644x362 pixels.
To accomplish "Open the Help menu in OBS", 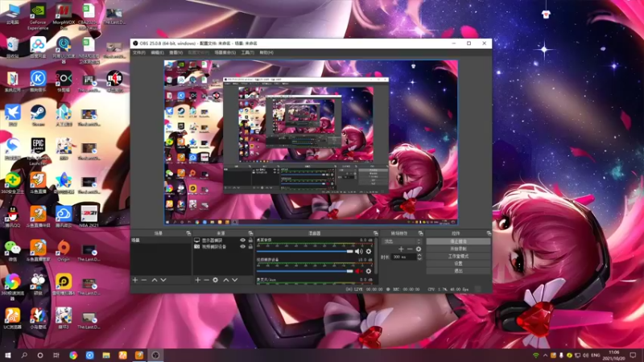I will point(266,52).
